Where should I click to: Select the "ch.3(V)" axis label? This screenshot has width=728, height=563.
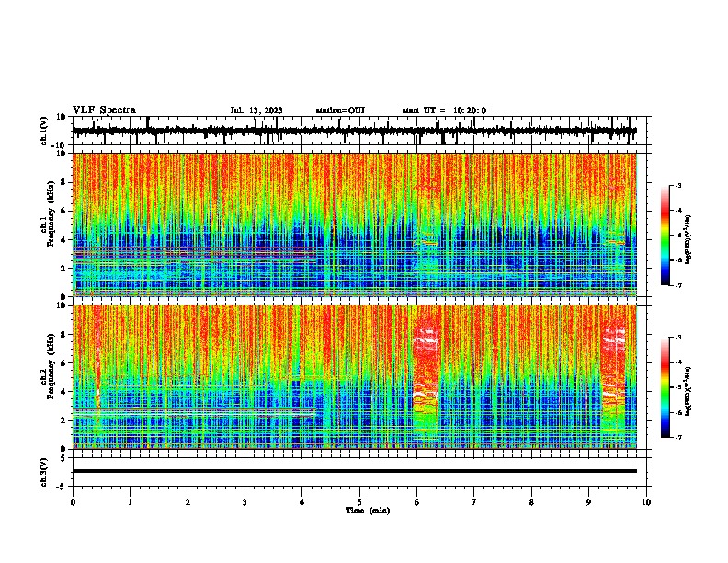coord(44,472)
